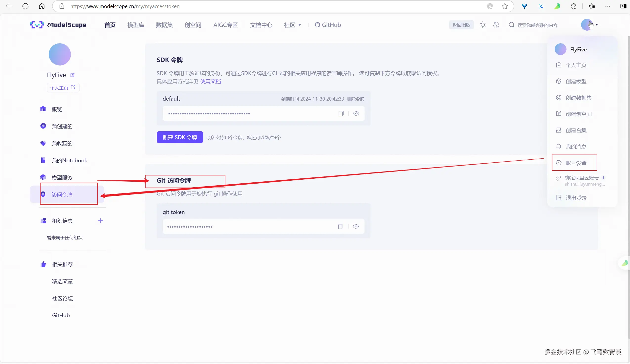The width and height of the screenshot is (630, 364).
Task: Show the hidden git token
Action: click(356, 227)
